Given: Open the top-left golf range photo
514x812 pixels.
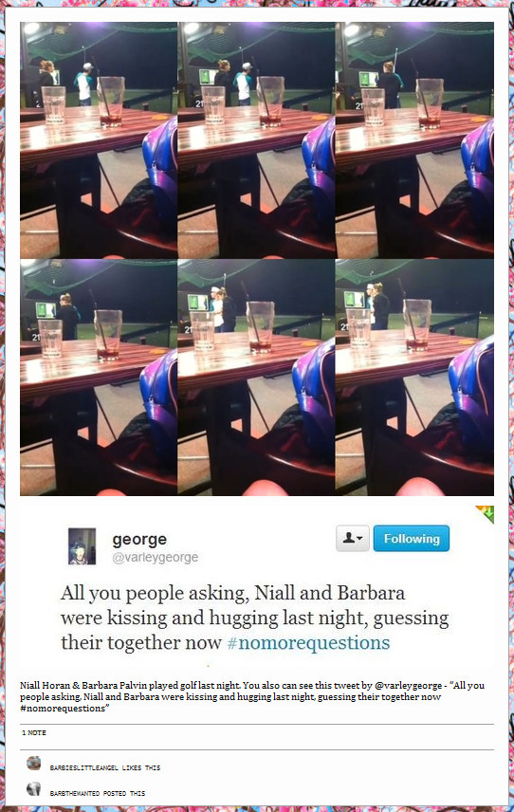Looking at the screenshot, I should point(99,139).
